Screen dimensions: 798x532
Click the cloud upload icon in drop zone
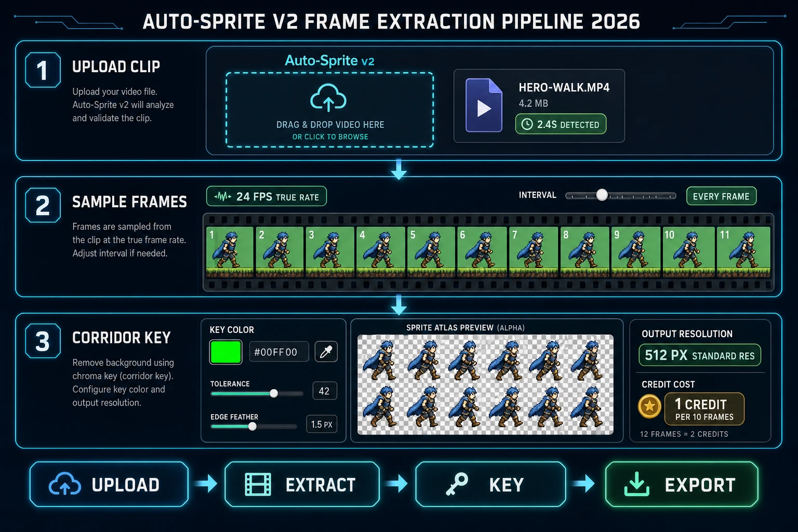coord(328,98)
